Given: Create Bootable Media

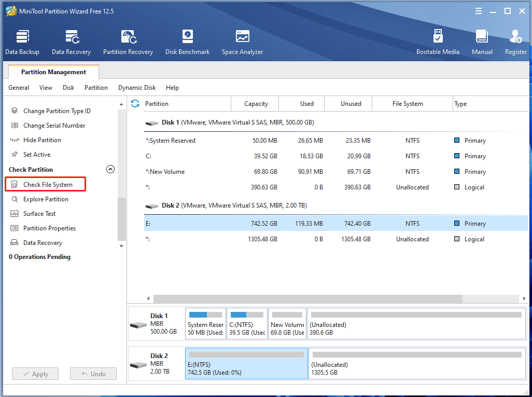Looking at the screenshot, I should (438, 43).
